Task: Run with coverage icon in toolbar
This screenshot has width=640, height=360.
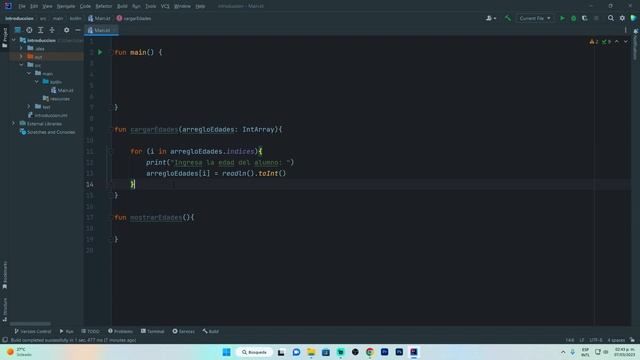Action: pyautogui.click(x=584, y=18)
